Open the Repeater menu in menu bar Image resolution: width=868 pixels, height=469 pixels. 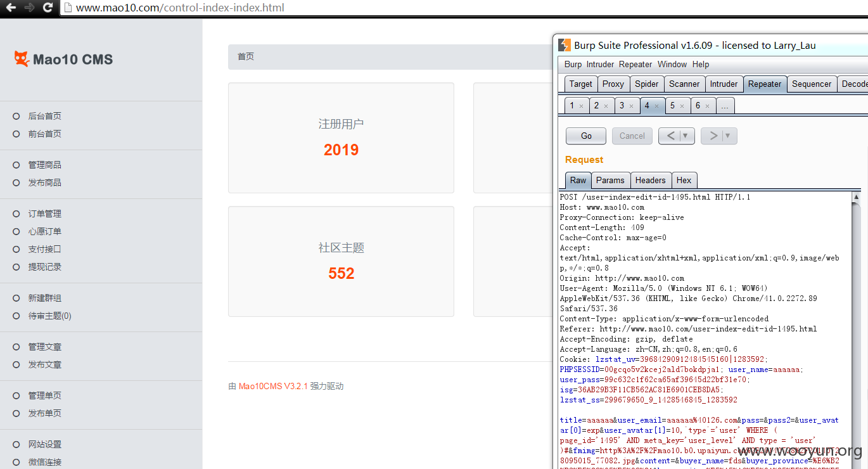tap(635, 64)
